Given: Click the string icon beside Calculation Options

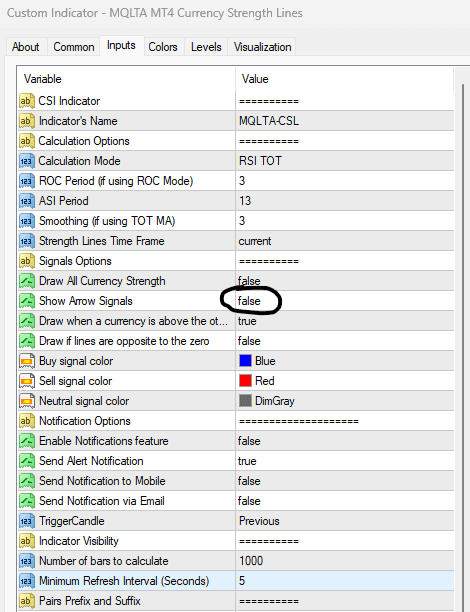Looking at the screenshot, I should click(27, 141).
